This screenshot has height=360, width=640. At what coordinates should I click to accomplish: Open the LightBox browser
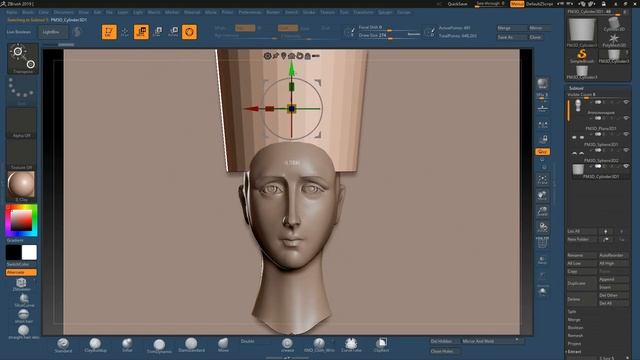click(x=53, y=32)
